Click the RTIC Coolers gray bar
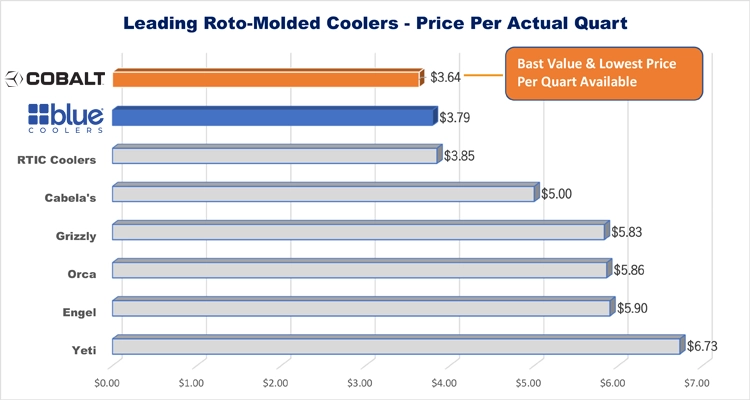This screenshot has width=750, height=400. click(x=274, y=155)
